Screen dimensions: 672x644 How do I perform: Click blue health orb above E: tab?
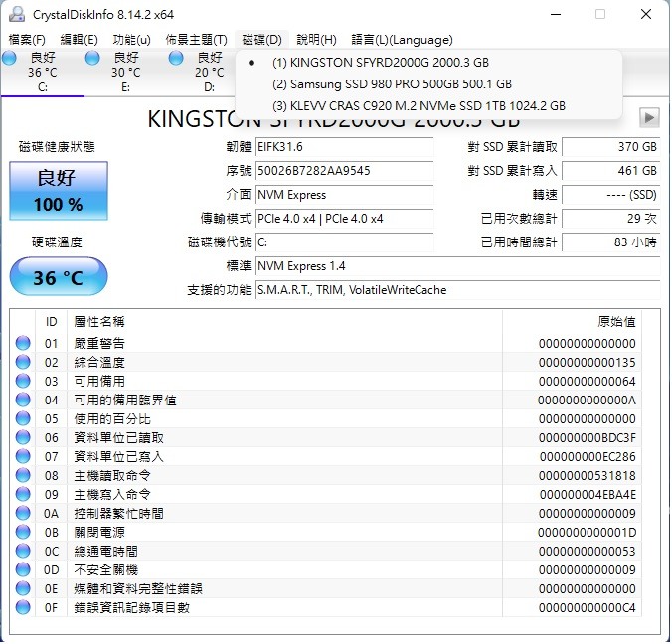(92, 58)
